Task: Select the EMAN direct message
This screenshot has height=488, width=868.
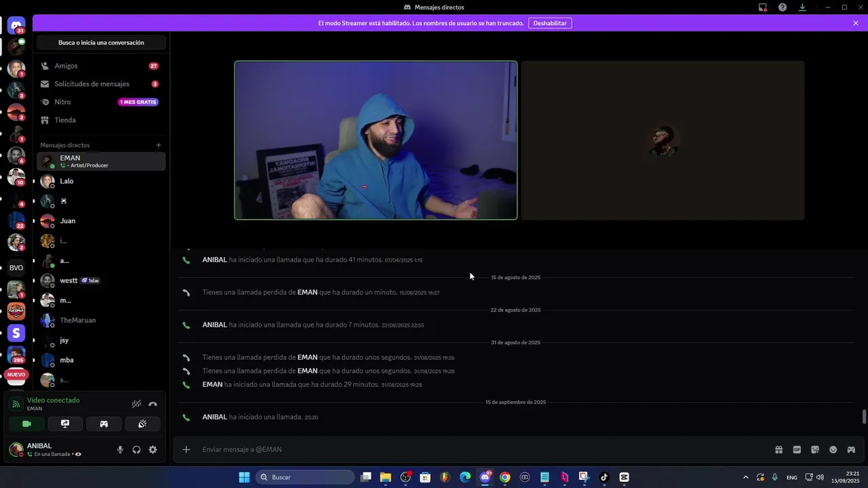Action: (101, 161)
